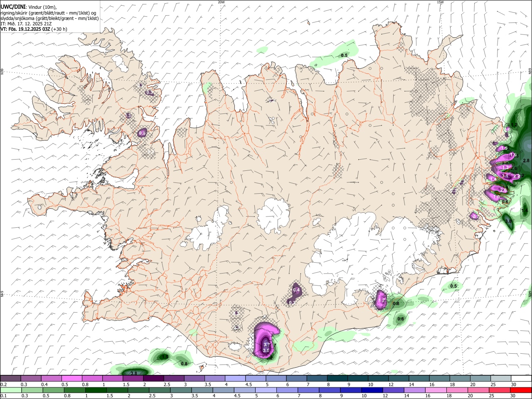The image size is (532, 399).
Task: Click the 3.7 value in the southern purple blob
Action: point(267,345)
